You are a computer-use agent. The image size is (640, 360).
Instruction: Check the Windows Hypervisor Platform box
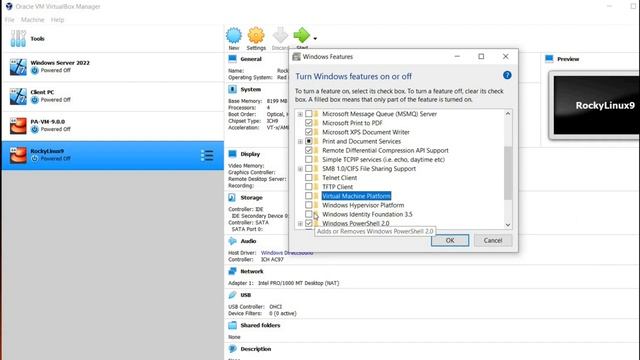[309, 205]
